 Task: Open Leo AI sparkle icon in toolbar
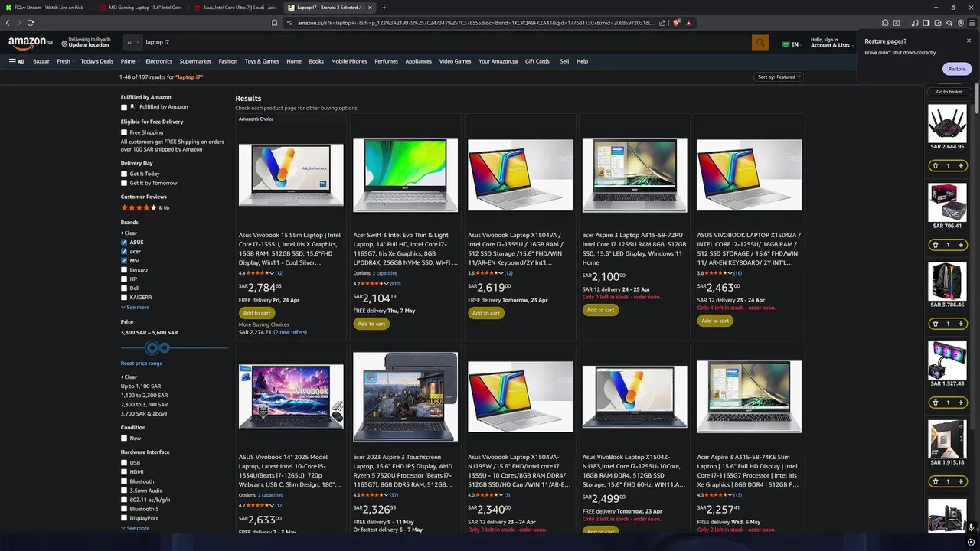pos(949,23)
